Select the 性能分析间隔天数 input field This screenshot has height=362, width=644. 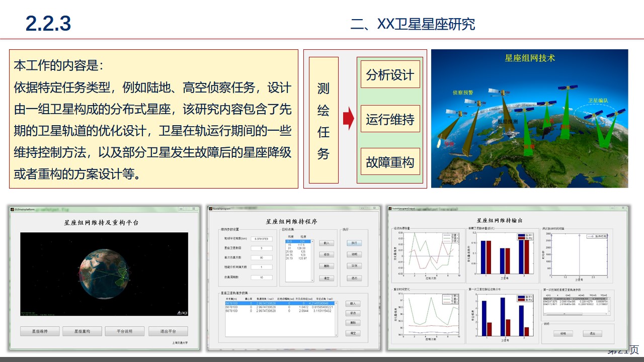(x=261, y=267)
